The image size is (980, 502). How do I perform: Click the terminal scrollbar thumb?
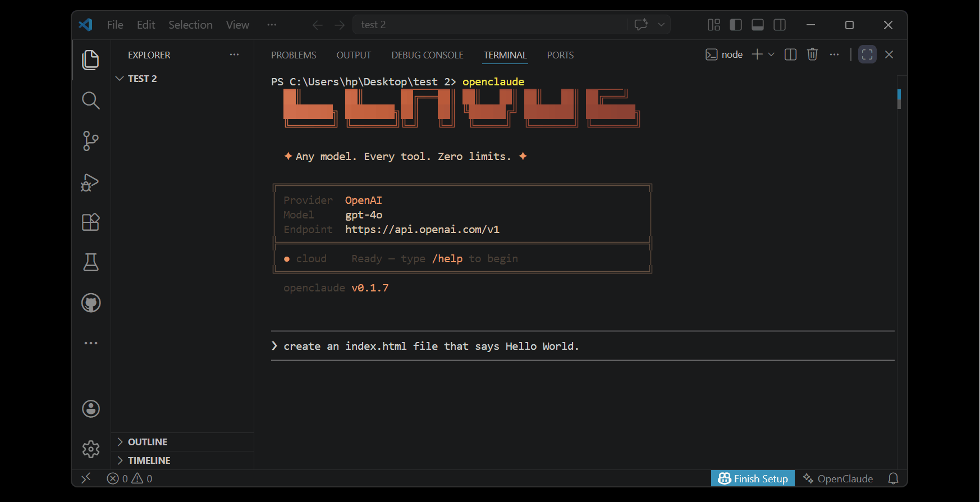tap(899, 99)
